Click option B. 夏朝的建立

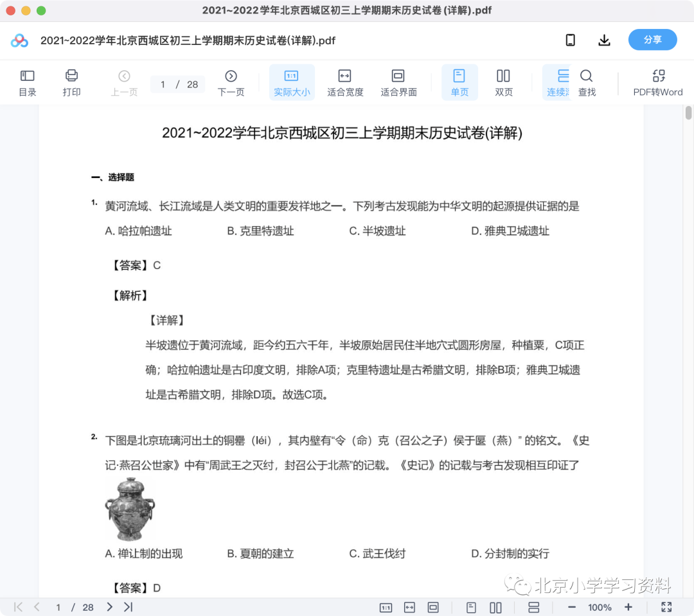pyautogui.click(x=260, y=554)
